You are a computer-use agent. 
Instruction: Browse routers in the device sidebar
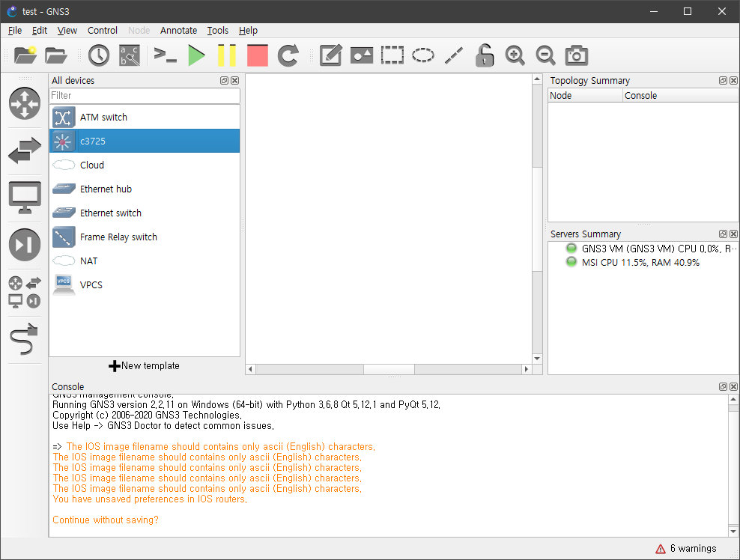[25, 103]
